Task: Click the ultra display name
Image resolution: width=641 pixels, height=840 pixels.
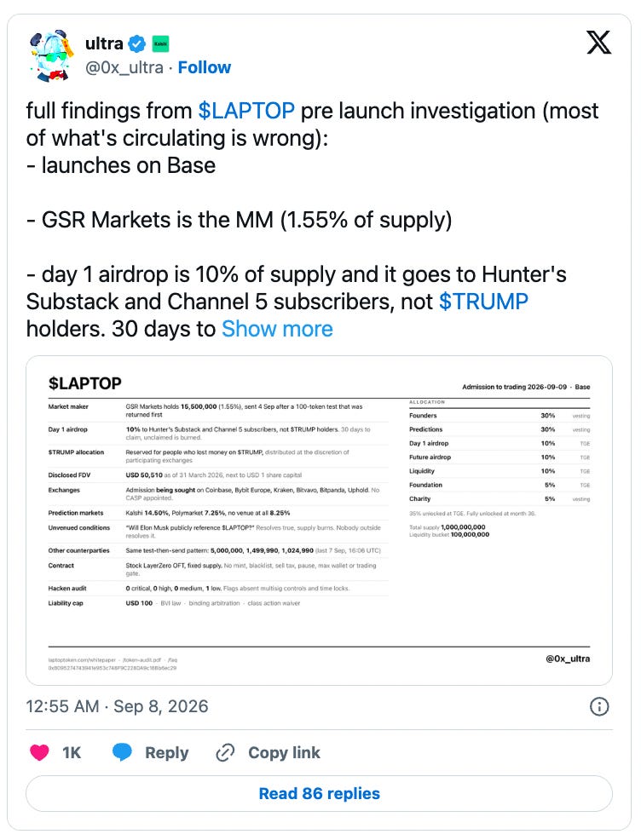Action: (x=104, y=43)
